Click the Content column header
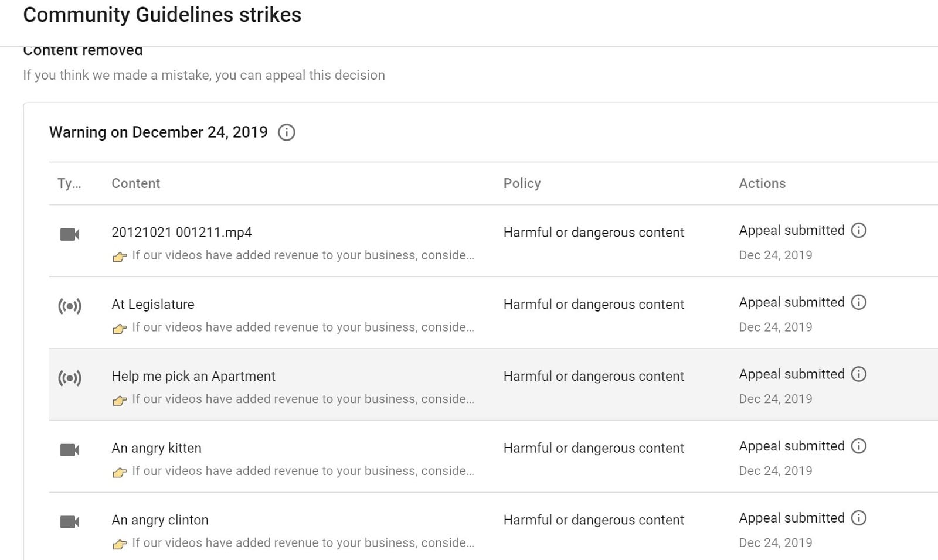 click(135, 183)
